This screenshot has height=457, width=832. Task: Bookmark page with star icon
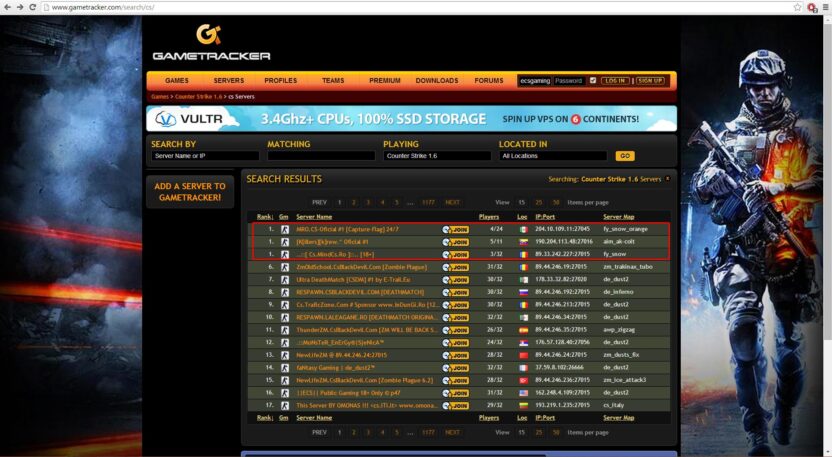797,7
